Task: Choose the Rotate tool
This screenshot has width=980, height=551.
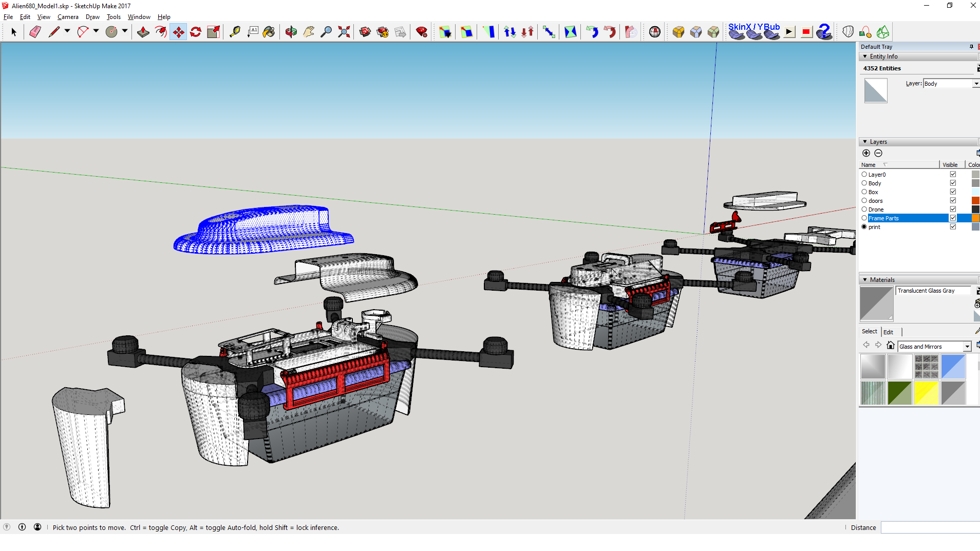Action: (x=196, y=32)
